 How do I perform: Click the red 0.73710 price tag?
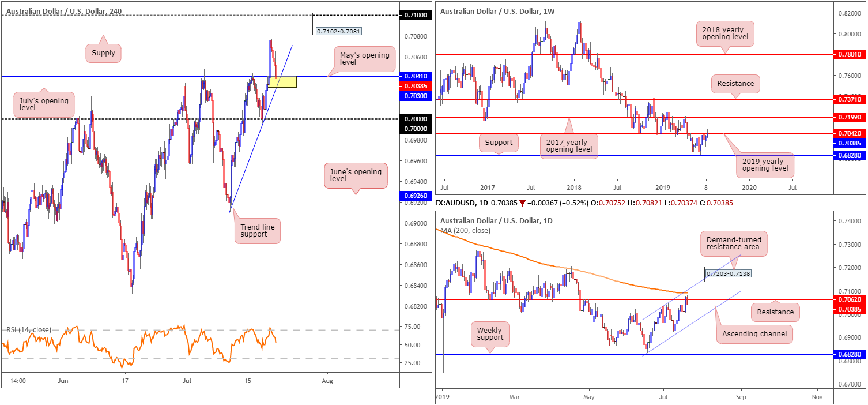pyautogui.click(x=850, y=99)
